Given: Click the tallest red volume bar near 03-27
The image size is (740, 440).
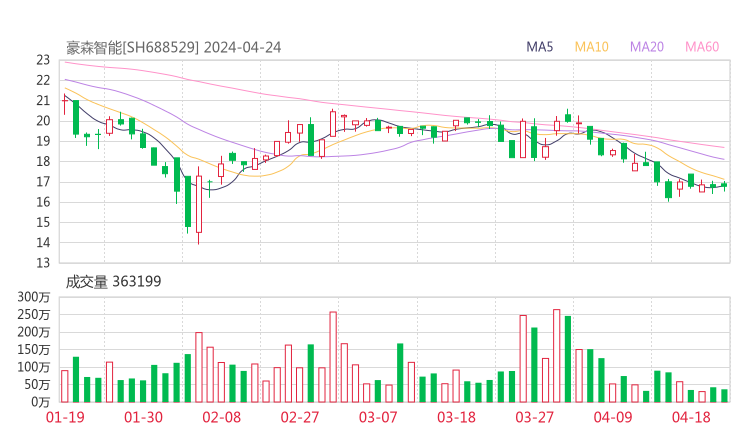Looking at the screenshot, I should point(556,356).
